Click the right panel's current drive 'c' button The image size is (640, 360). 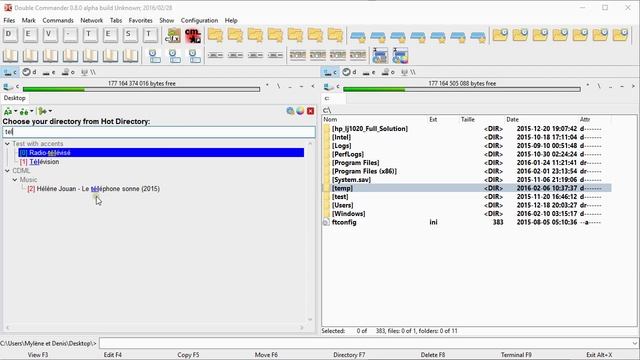coord(331,87)
